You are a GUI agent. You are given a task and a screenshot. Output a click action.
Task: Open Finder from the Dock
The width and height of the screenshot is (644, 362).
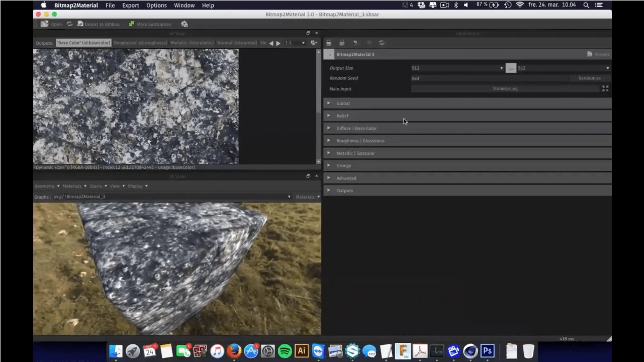(116, 351)
